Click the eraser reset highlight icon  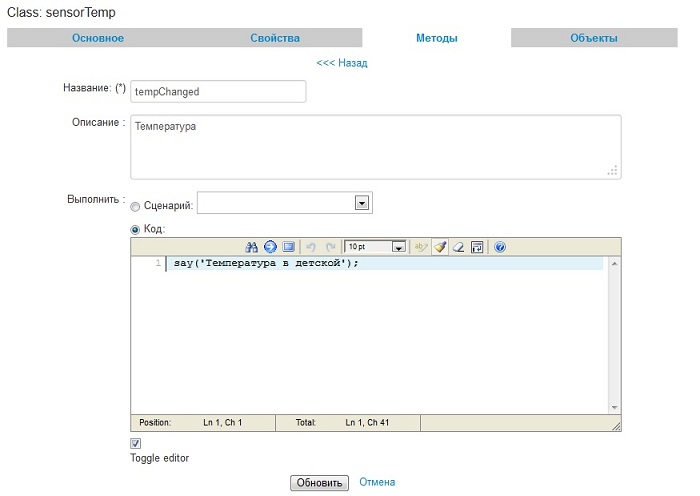458,246
